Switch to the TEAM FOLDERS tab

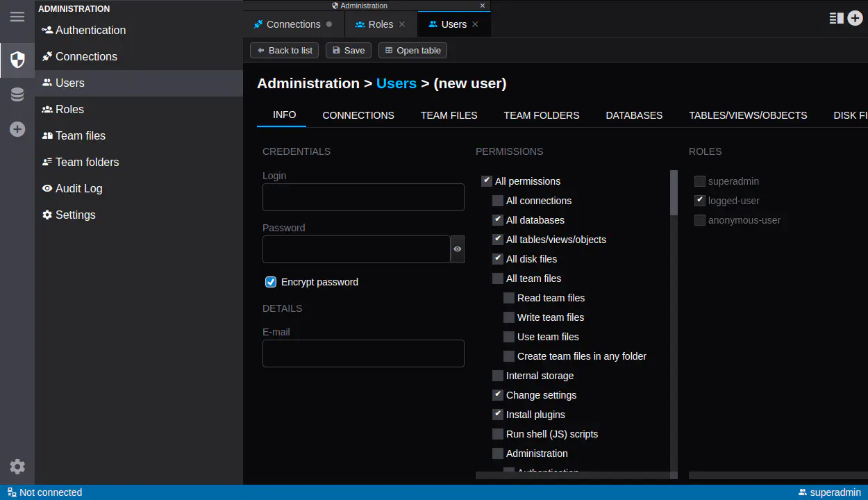pos(541,115)
